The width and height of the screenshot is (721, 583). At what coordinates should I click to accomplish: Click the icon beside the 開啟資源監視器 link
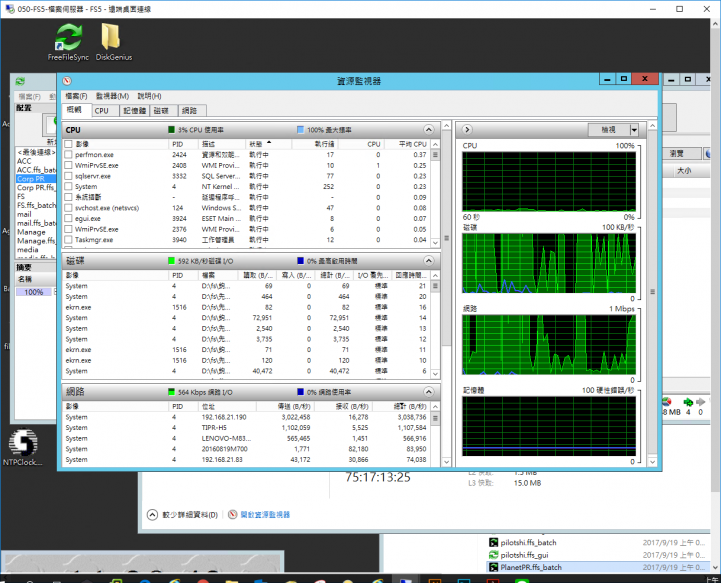(x=233, y=514)
